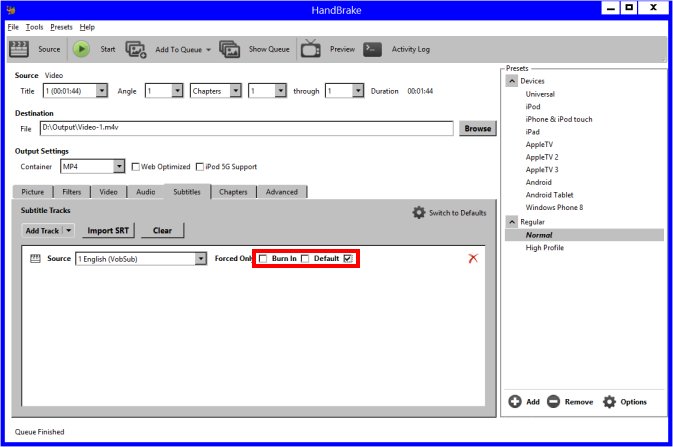673x447 pixels.
Task: Click the Browse button
Action: click(x=478, y=128)
